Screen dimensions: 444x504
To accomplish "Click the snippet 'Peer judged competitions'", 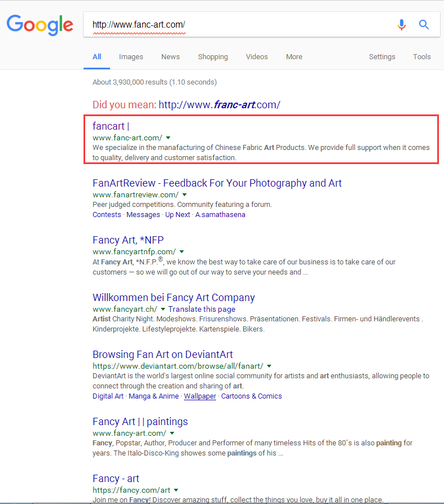I will 182,205.
